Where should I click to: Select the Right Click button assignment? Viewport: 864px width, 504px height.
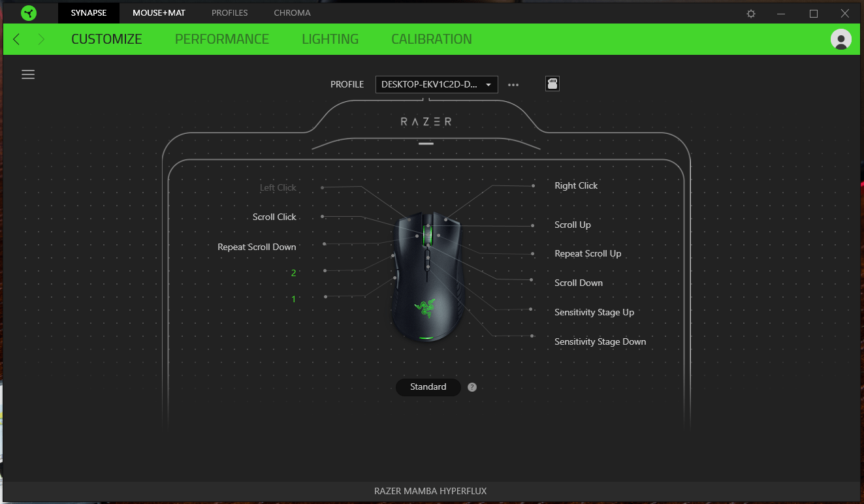pos(576,185)
